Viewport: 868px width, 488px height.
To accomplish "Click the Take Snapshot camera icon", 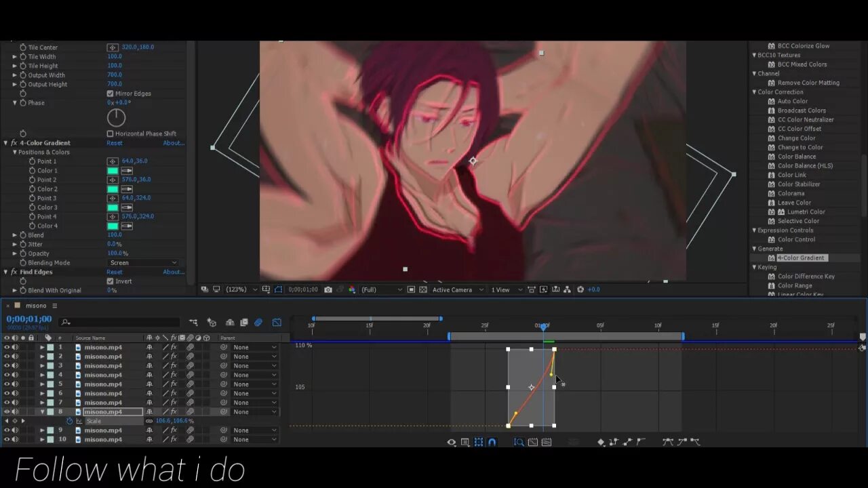I will click(x=328, y=289).
